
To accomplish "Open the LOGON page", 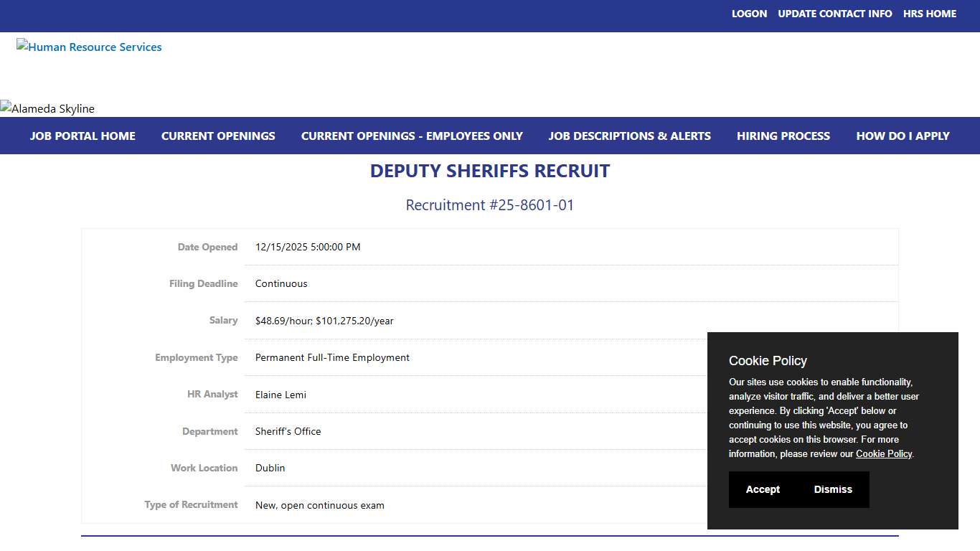I will (x=749, y=13).
